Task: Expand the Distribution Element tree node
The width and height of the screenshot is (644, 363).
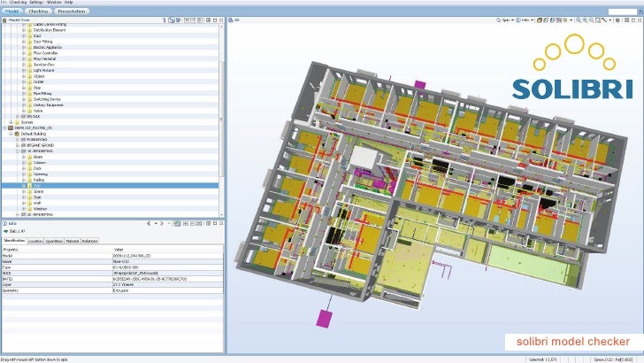Action: pos(24,30)
